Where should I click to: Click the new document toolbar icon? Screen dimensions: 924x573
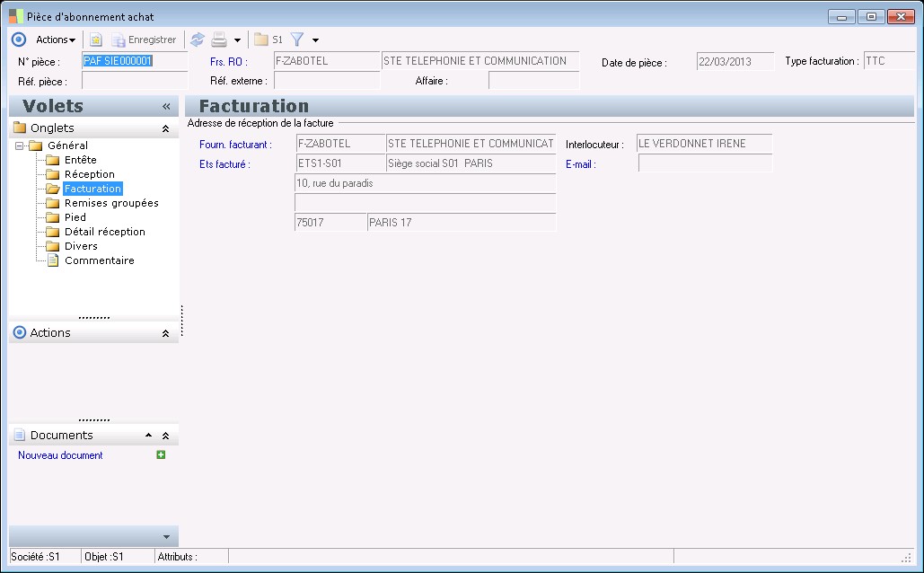tap(95, 40)
